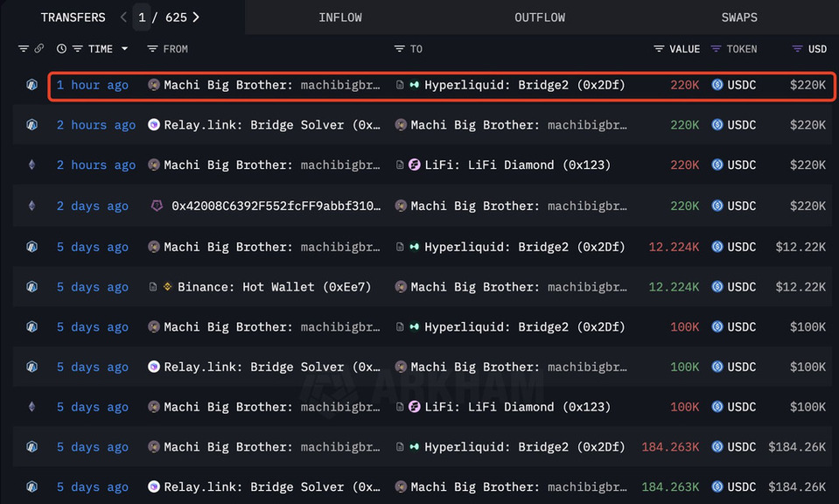839x504 pixels.
Task: Click the link icon in table header
Action: click(39, 49)
